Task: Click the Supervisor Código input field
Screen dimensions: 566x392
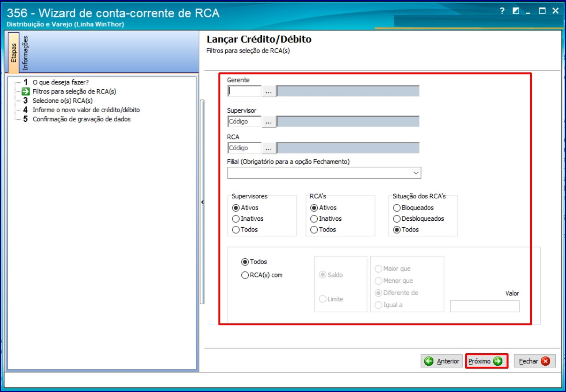Action: (x=244, y=121)
